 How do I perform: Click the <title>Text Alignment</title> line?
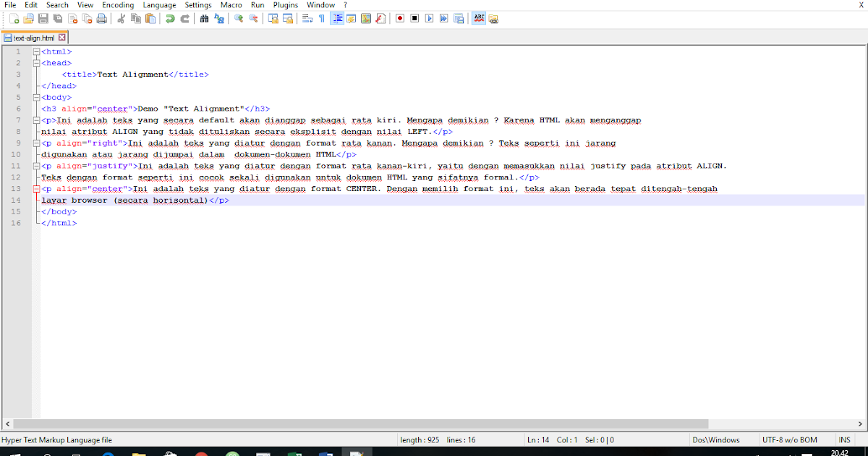(x=135, y=74)
